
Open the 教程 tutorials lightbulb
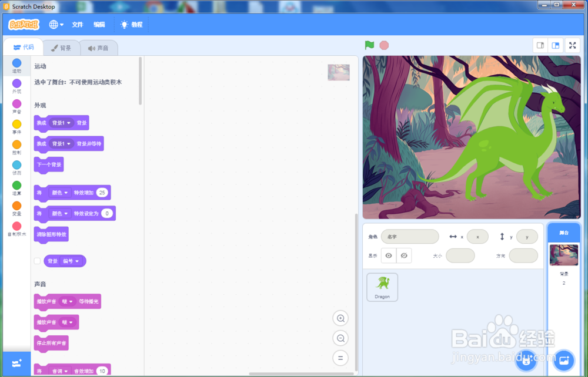(131, 25)
